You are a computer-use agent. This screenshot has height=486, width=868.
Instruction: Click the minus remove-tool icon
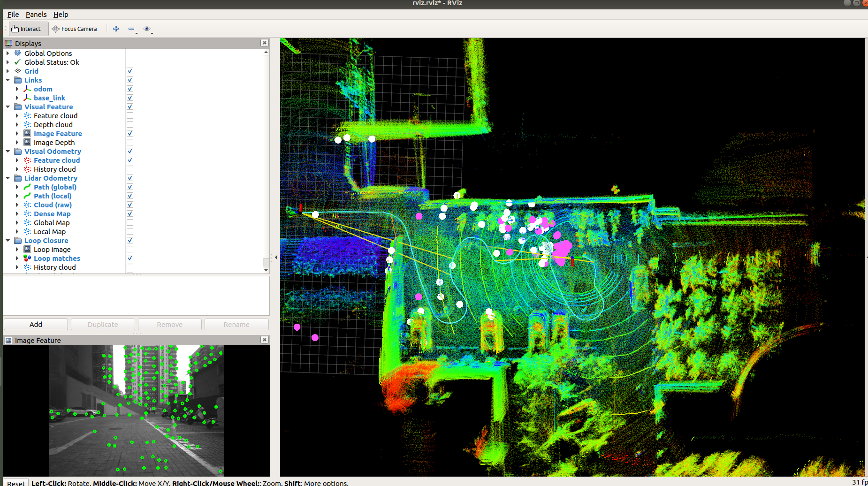point(131,29)
